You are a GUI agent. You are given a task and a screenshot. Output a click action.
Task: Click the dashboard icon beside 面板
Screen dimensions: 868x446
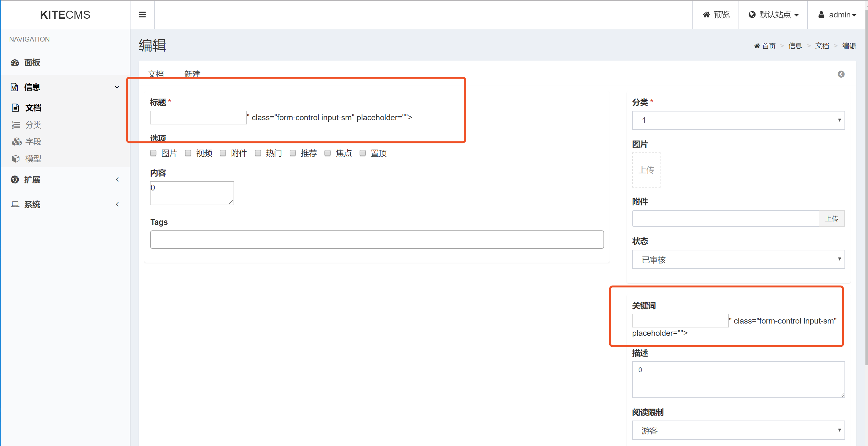pos(15,63)
